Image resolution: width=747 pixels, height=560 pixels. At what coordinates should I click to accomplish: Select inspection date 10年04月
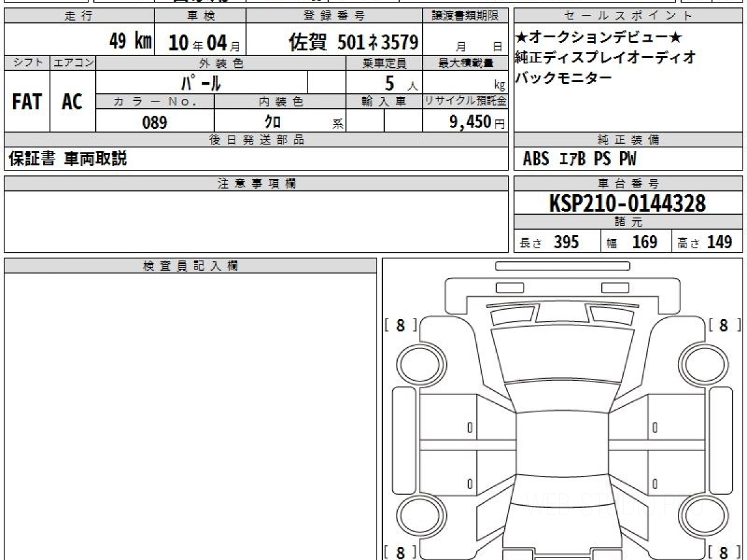point(204,42)
